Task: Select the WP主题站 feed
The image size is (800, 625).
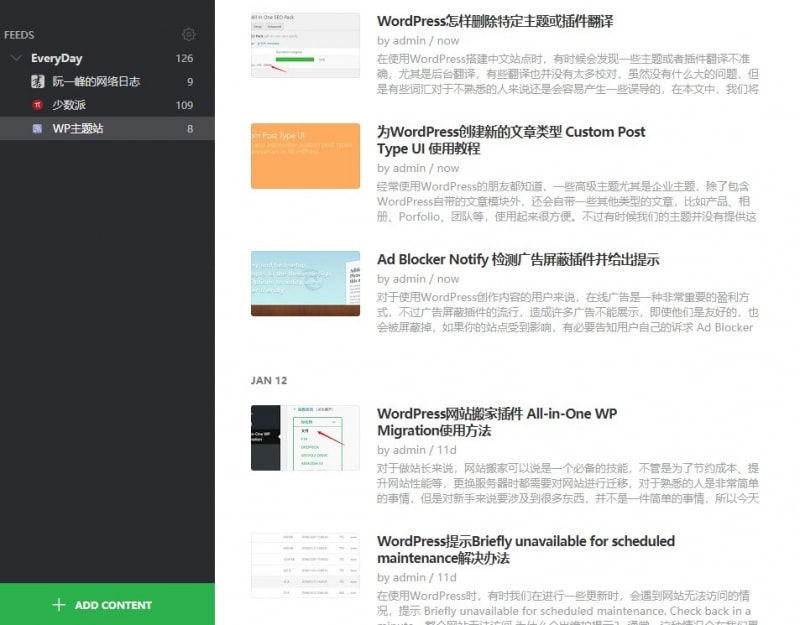Action: pyautogui.click(x=78, y=129)
